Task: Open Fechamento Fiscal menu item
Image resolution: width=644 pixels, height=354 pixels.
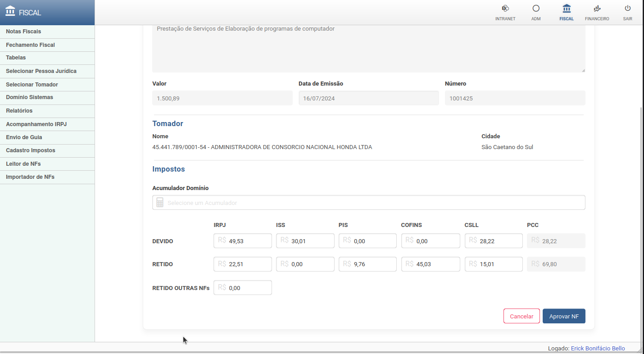Action: point(47,45)
